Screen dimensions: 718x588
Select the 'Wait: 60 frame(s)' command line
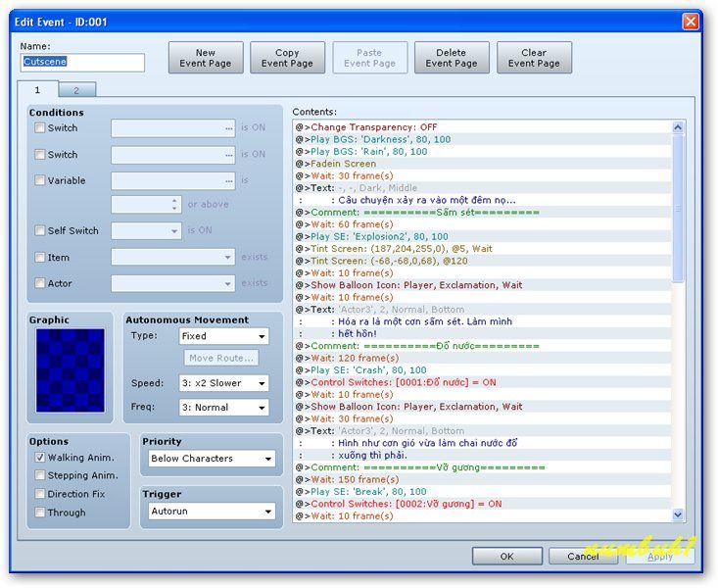(483, 224)
